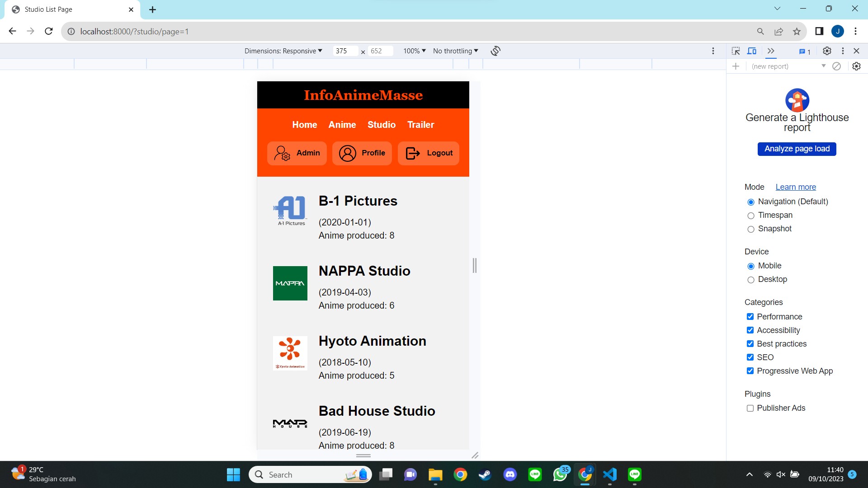The image size is (868, 488).
Task: Select the Timespan mode radio button
Action: point(751,216)
